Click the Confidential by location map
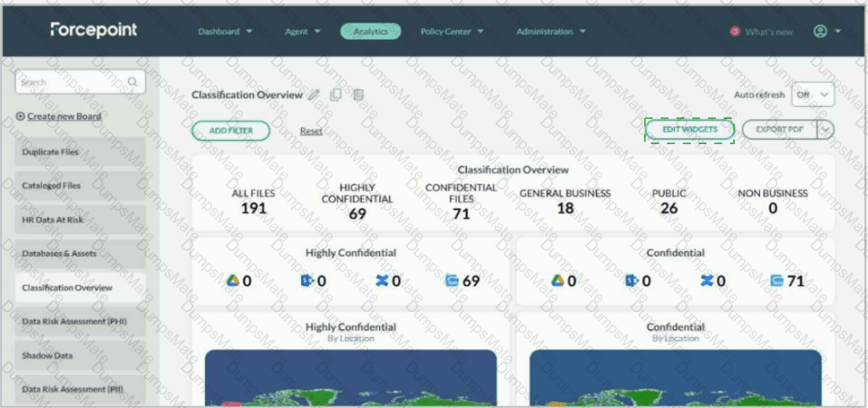The image size is (868, 408). 676,377
